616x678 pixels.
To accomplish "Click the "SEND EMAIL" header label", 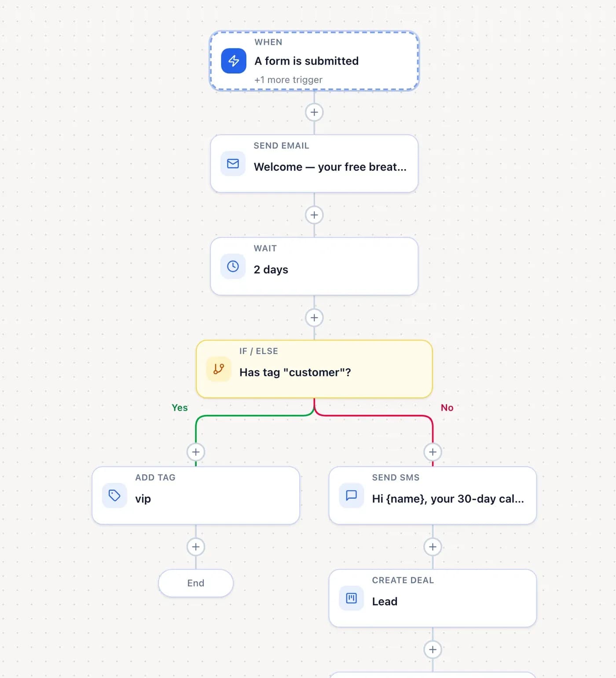I will click(x=281, y=146).
